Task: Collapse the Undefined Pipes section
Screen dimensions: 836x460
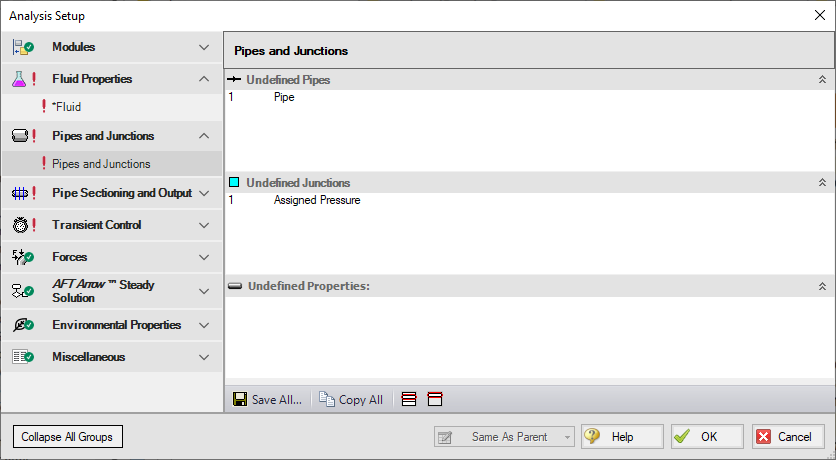Action: click(822, 79)
